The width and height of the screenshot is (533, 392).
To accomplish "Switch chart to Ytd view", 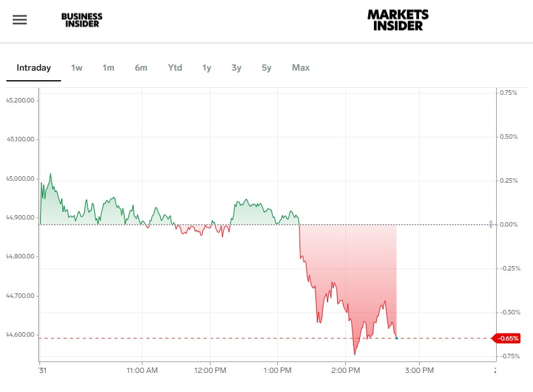I will [175, 67].
